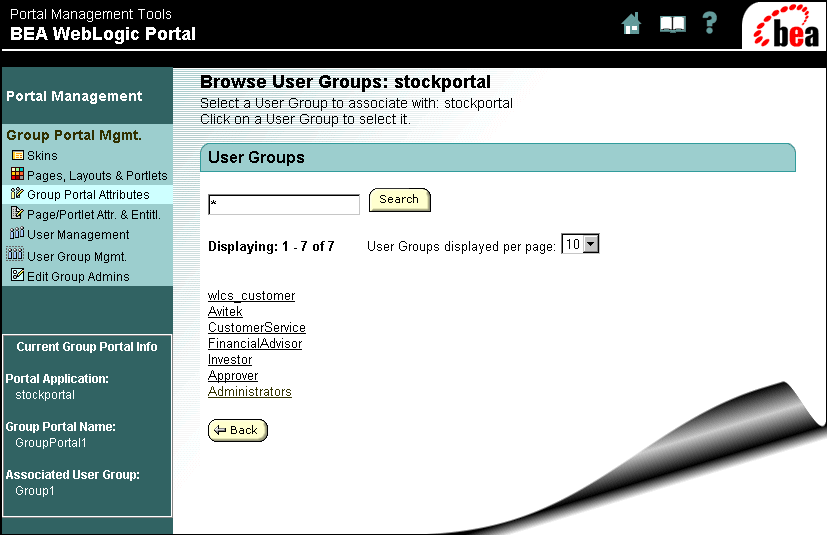This screenshot has height=535, width=827.
Task: Select the CustomerService user group
Action: (257, 328)
